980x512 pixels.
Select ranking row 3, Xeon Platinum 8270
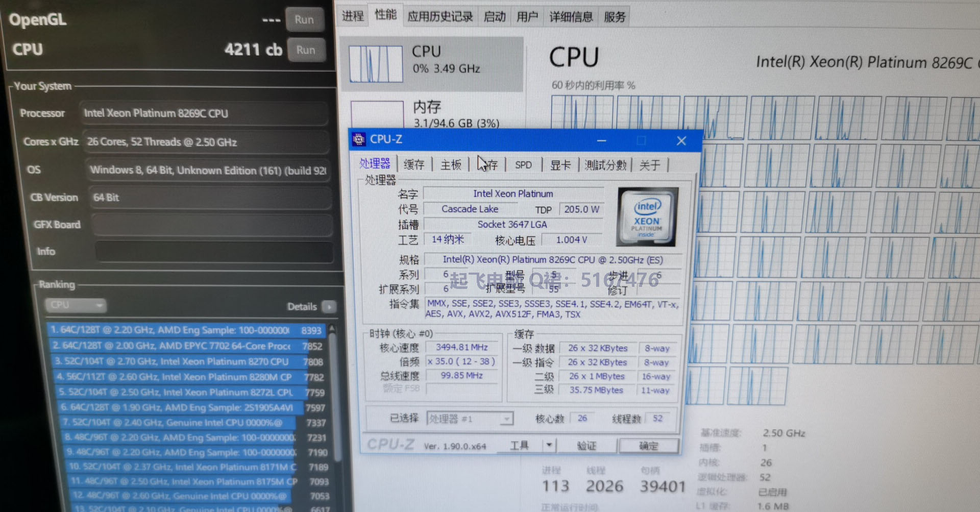(189, 362)
